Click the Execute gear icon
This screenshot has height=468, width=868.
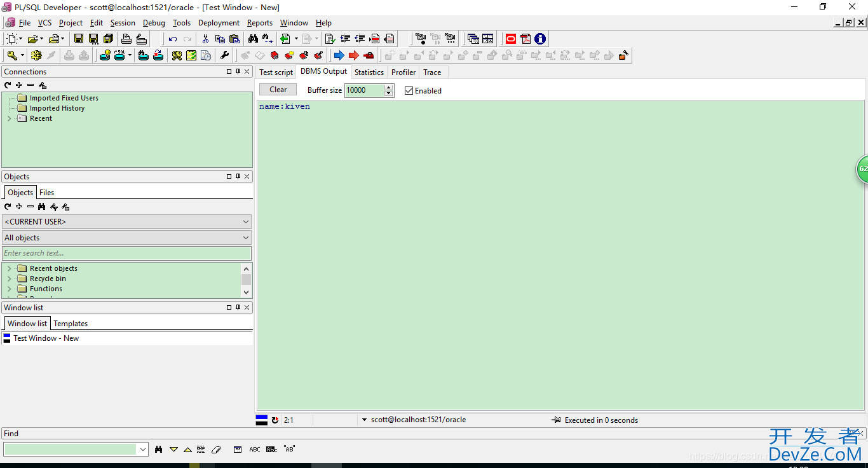pyautogui.click(x=37, y=55)
